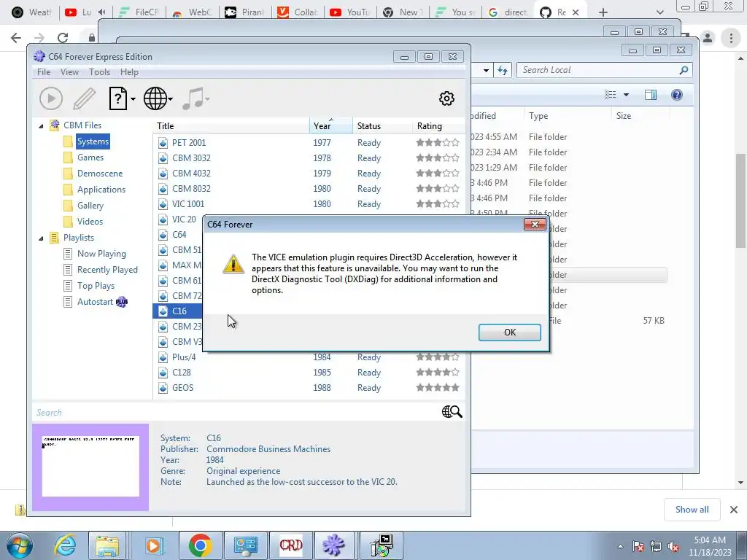Viewport: 747px width, 560px height.
Task: Click the web search globe magnifier icon
Action: tap(452, 412)
